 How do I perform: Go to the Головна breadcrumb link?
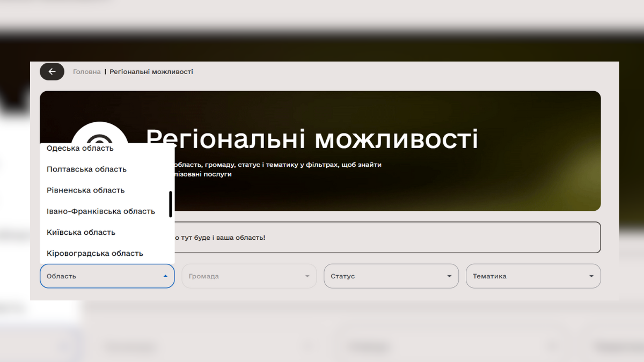[x=86, y=71]
